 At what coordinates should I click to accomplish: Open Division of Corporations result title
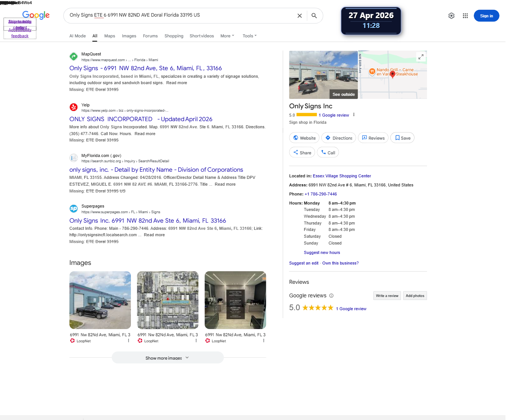tap(156, 170)
